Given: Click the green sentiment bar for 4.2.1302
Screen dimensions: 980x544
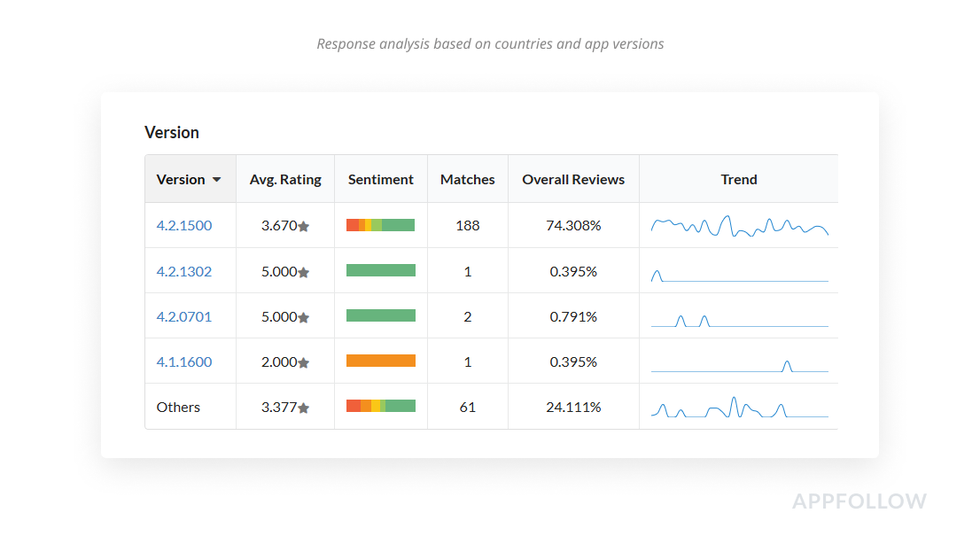Looking at the screenshot, I should tap(381, 270).
